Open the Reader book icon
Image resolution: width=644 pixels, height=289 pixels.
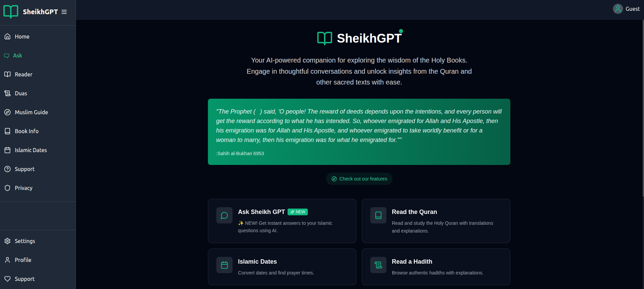pos(7,74)
